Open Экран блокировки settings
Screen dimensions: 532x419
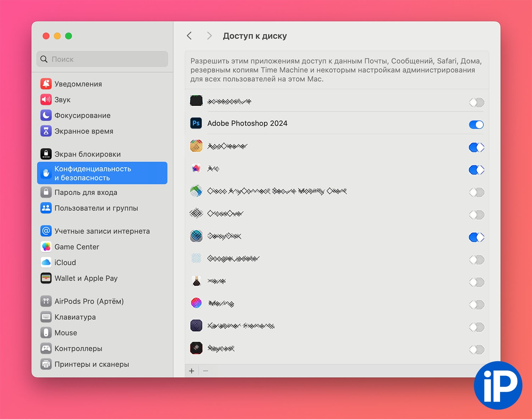tap(87, 154)
